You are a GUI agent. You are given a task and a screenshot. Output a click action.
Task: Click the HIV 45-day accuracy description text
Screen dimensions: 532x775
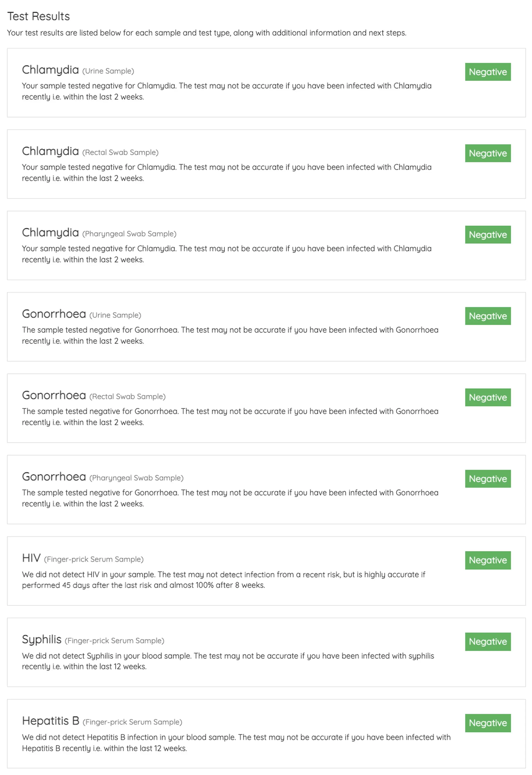[223, 579]
